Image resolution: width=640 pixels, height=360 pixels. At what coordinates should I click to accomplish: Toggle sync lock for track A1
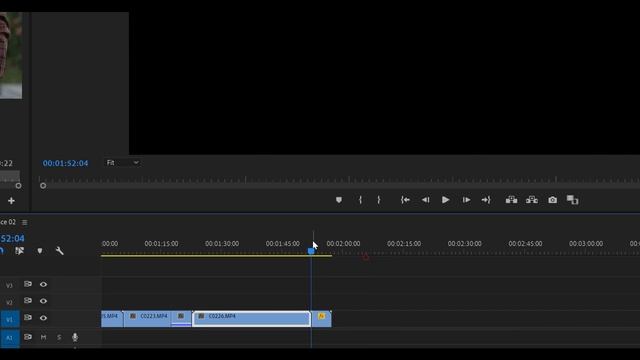(28, 337)
